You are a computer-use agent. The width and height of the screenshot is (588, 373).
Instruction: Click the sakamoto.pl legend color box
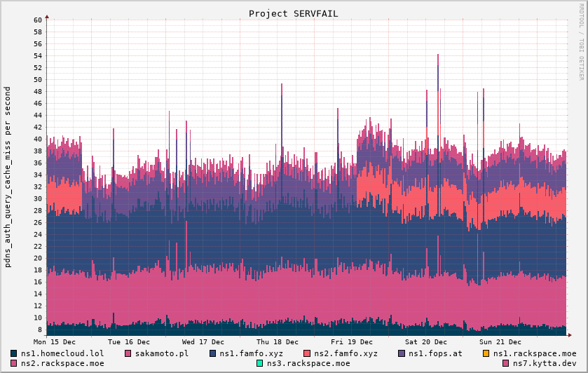[128, 353]
